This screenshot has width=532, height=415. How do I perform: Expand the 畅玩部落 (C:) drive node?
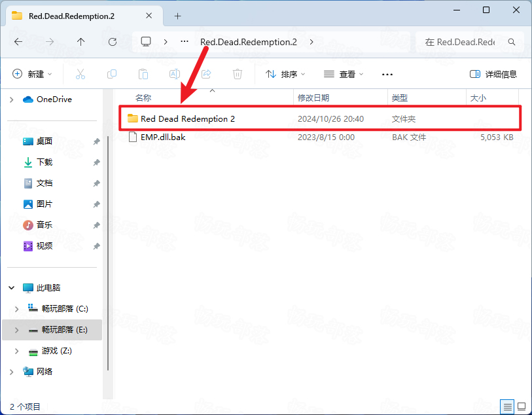pyautogui.click(x=16, y=309)
